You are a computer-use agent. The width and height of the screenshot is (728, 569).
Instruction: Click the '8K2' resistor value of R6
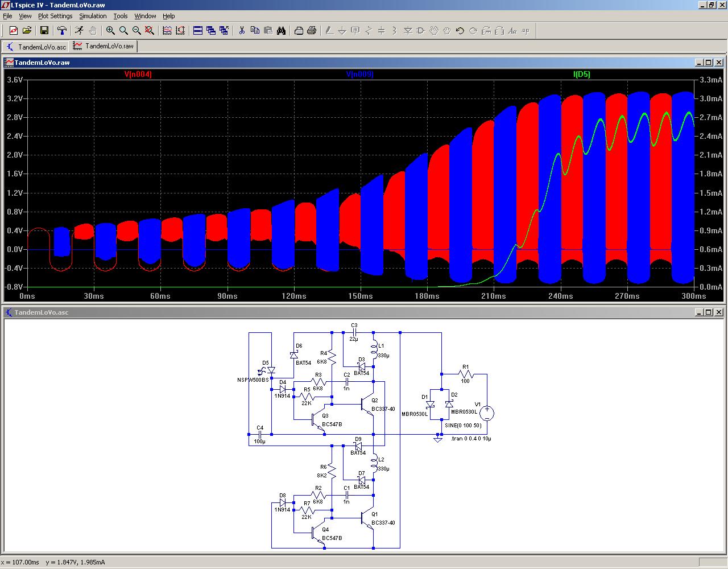tap(322, 475)
